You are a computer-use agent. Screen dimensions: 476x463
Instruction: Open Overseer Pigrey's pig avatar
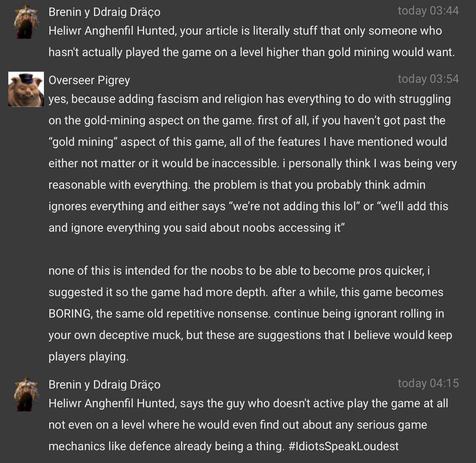[x=26, y=89]
